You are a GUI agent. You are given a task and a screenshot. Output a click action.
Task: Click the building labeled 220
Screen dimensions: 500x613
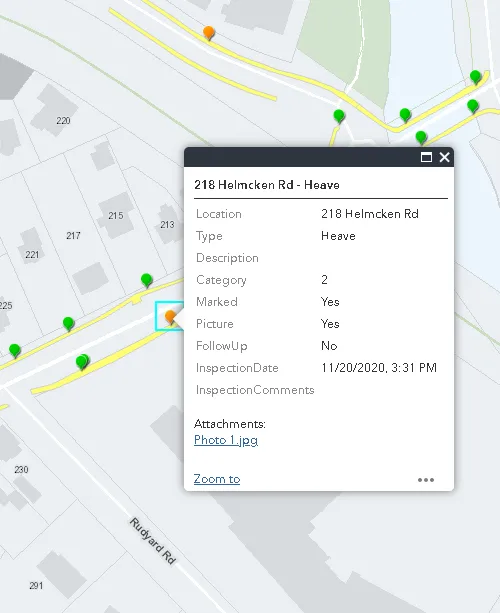[x=55, y=110]
